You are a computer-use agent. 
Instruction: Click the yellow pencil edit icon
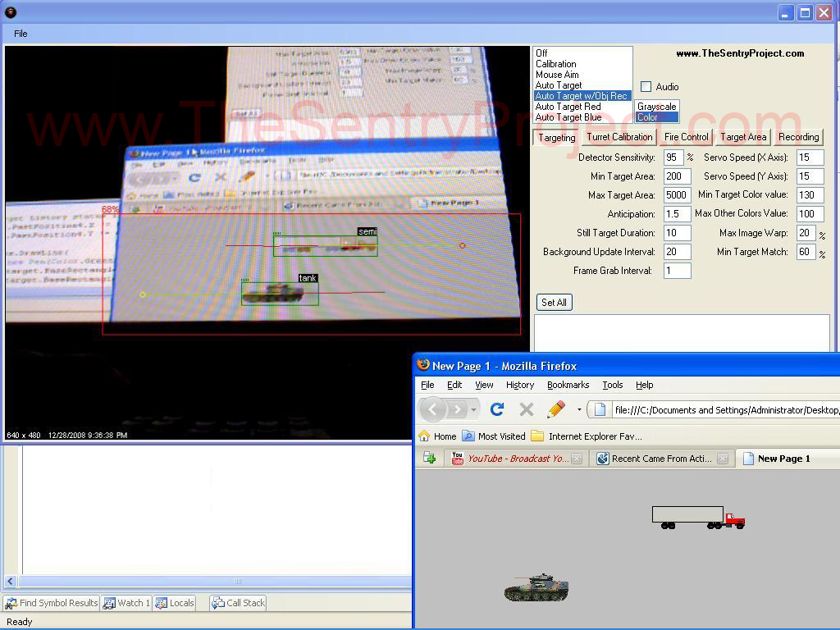click(x=556, y=409)
